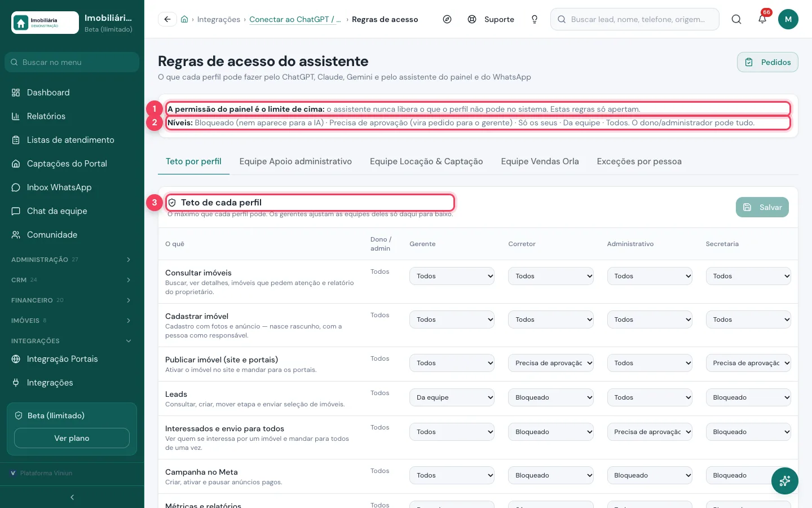Viewport: 812px width, 508px height.
Task: Open Gerente dropdown for Consultar imóveis
Action: coord(452,276)
